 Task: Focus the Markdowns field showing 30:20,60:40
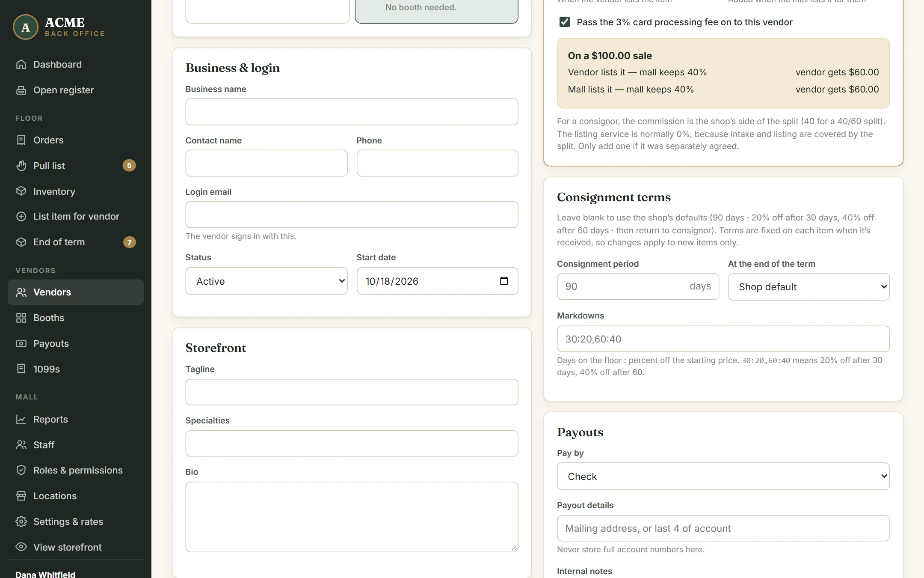[x=723, y=339]
